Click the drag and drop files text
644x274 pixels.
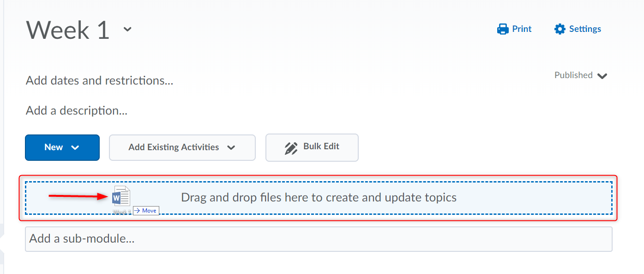coord(319,198)
